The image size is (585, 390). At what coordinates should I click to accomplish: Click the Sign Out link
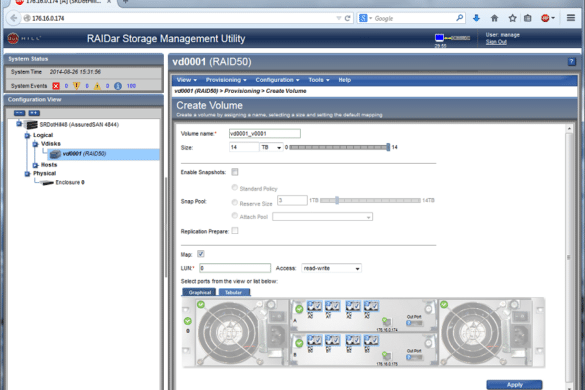click(x=496, y=42)
